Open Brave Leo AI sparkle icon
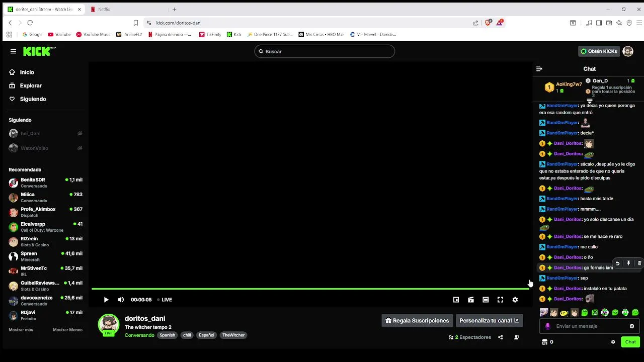This screenshot has width=644, height=362. click(619, 23)
